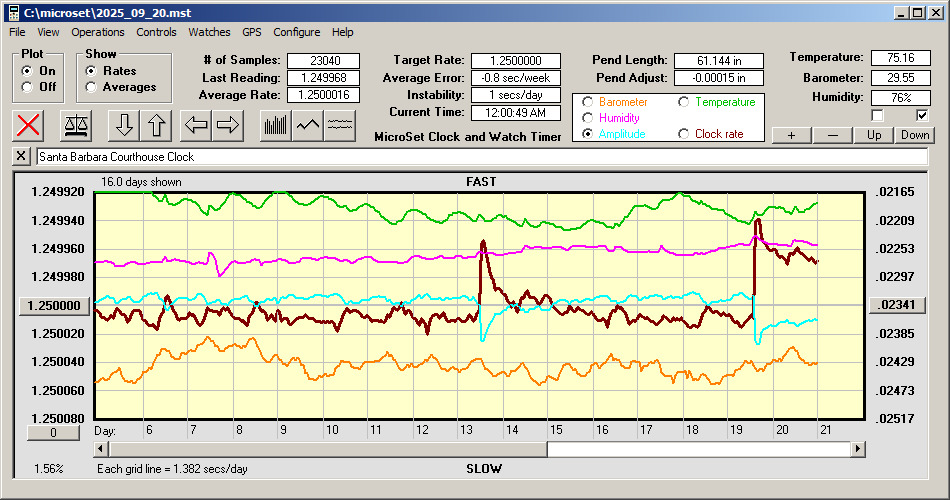Select the Clock rate trace radio button

tap(684, 134)
